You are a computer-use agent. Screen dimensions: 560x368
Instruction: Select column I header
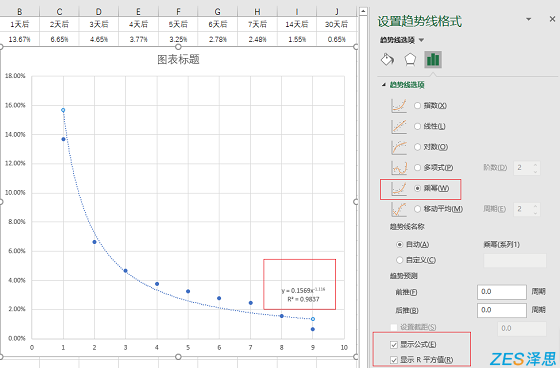[x=297, y=12]
